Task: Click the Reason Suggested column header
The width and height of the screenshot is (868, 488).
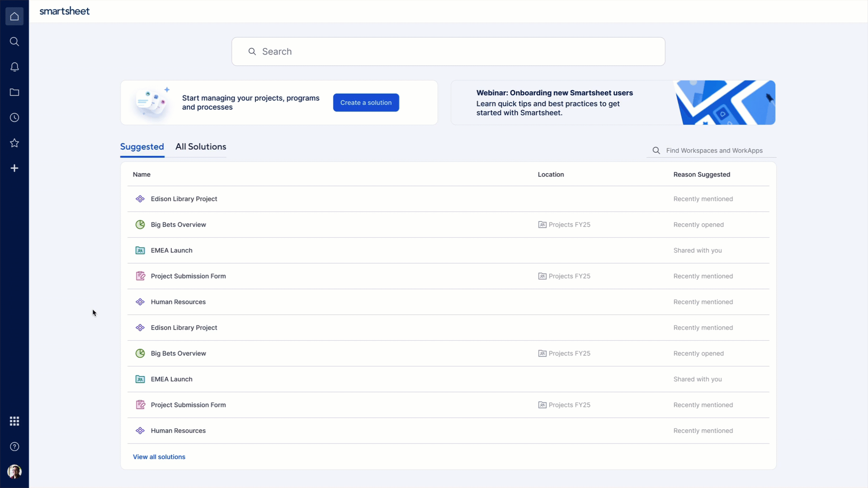Action: click(x=702, y=174)
